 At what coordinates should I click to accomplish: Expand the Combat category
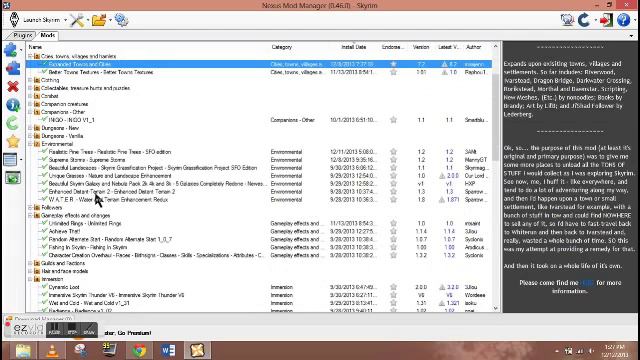coord(30,96)
